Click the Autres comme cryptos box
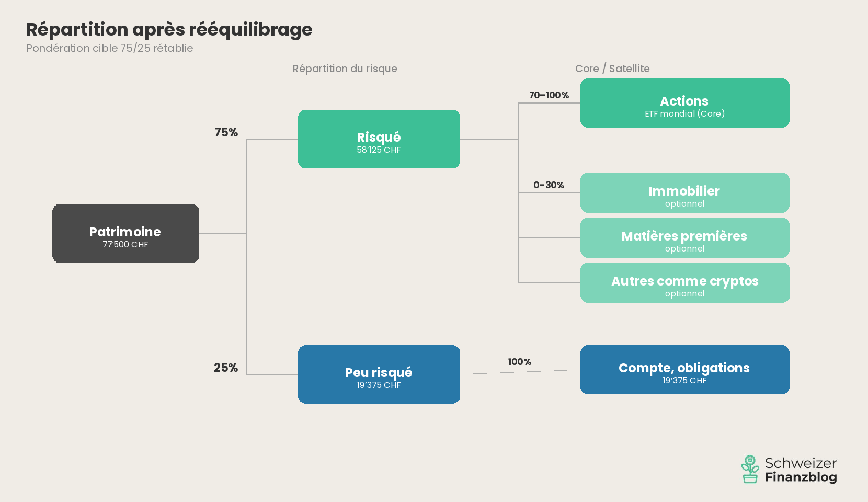This screenshot has height=502, width=868. (x=684, y=283)
